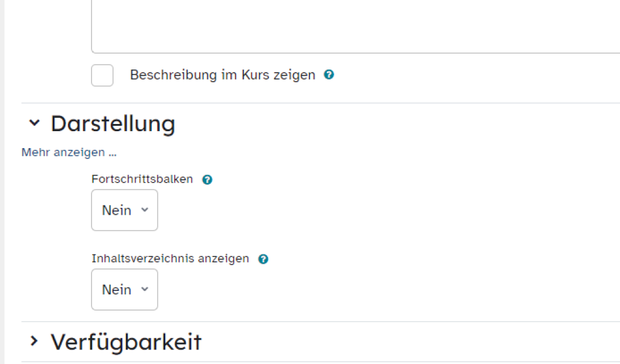Collapse the Darstellung section chevron
The width and height of the screenshot is (620, 364).
[35, 123]
